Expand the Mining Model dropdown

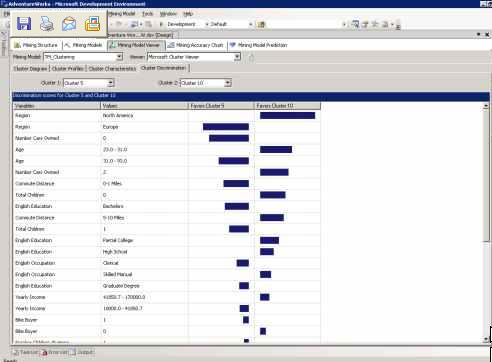pos(119,57)
